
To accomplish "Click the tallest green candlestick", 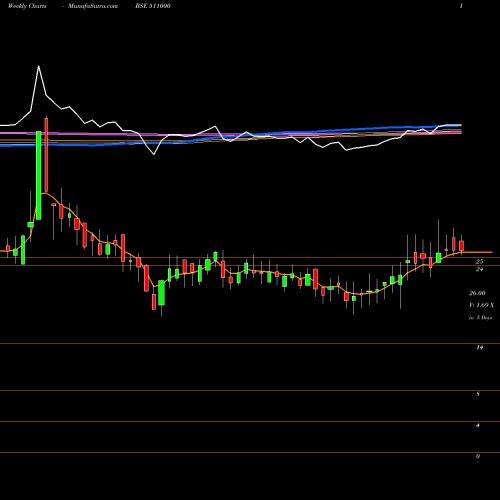I will (x=39, y=175).
